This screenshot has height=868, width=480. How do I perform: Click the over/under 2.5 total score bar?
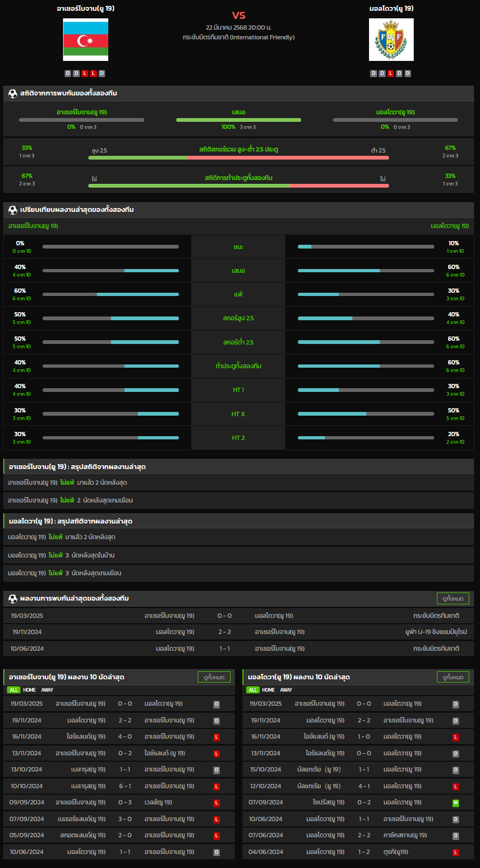pyautogui.click(x=239, y=158)
